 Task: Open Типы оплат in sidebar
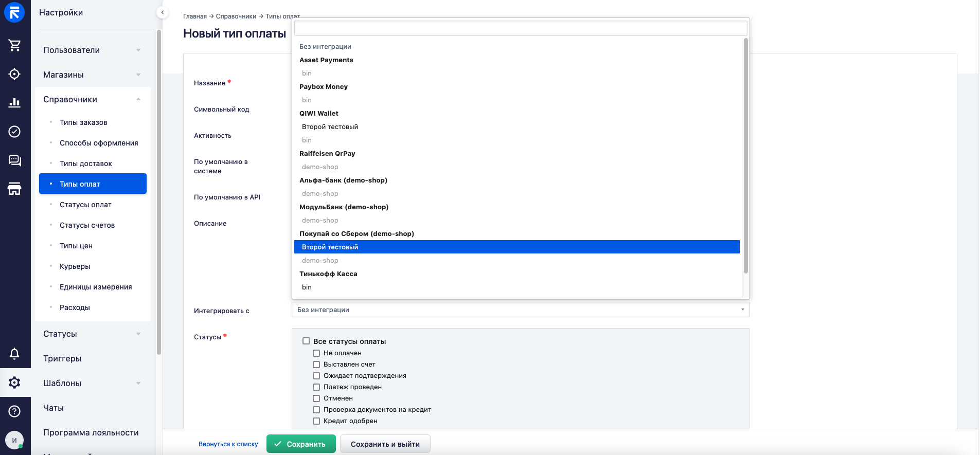[93, 184]
